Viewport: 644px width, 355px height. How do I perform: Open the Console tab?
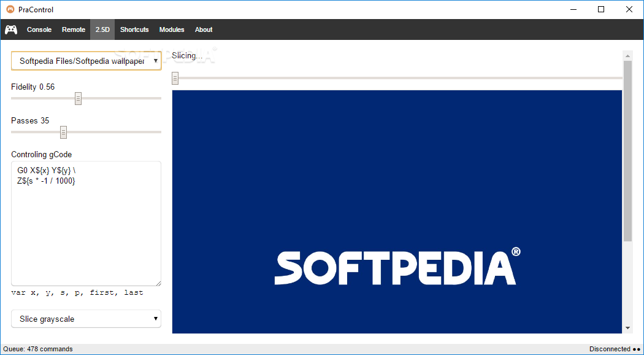click(x=39, y=29)
